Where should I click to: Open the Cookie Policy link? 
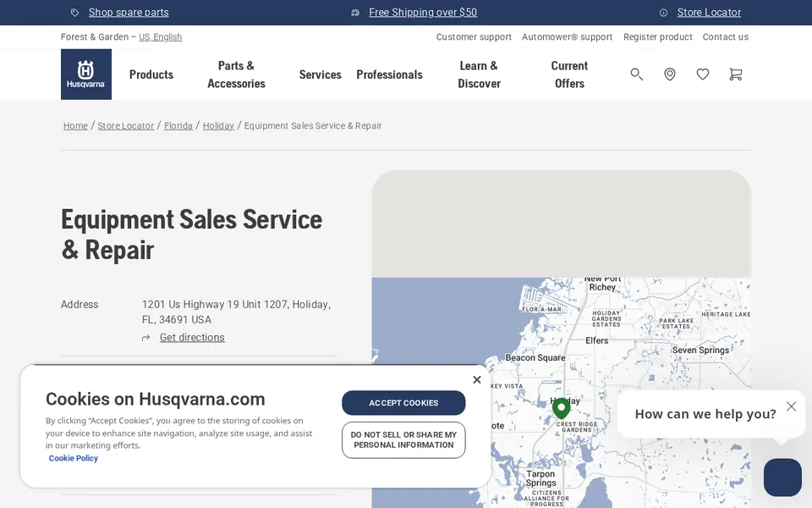73,458
